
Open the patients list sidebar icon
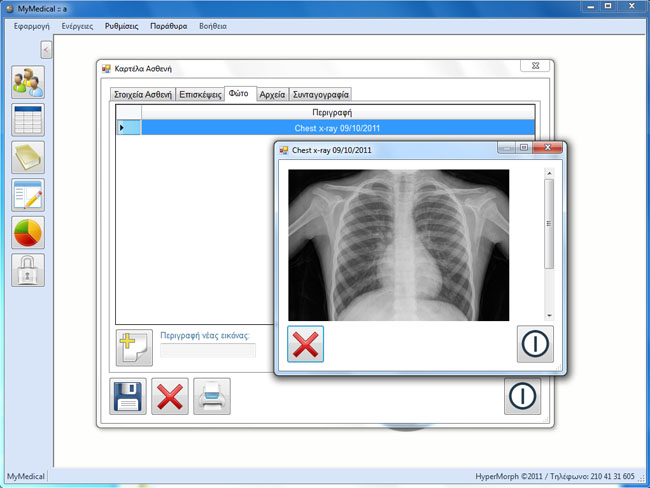[x=28, y=82]
